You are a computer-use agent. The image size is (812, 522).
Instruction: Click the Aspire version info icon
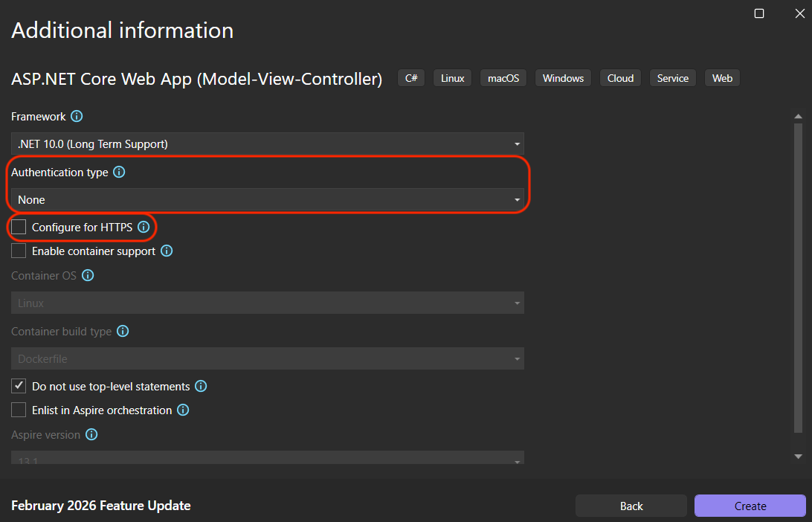click(x=91, y=435)
